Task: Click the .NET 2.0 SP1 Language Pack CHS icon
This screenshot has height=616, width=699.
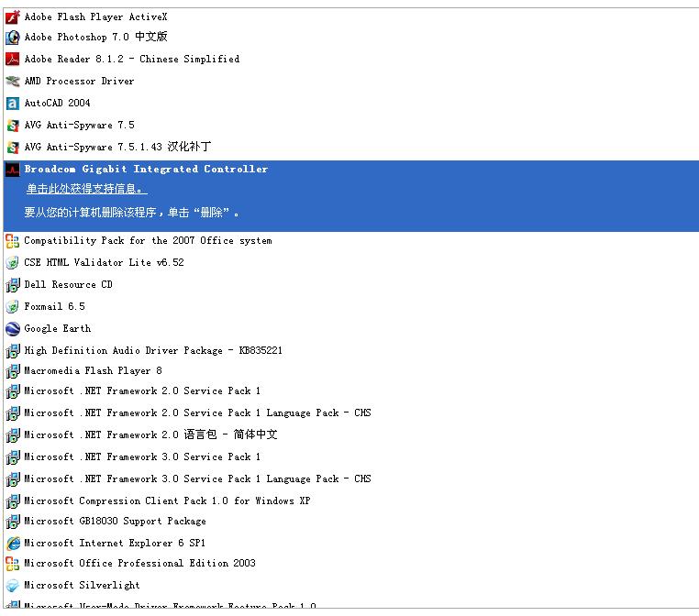Action: coord(13,413)
